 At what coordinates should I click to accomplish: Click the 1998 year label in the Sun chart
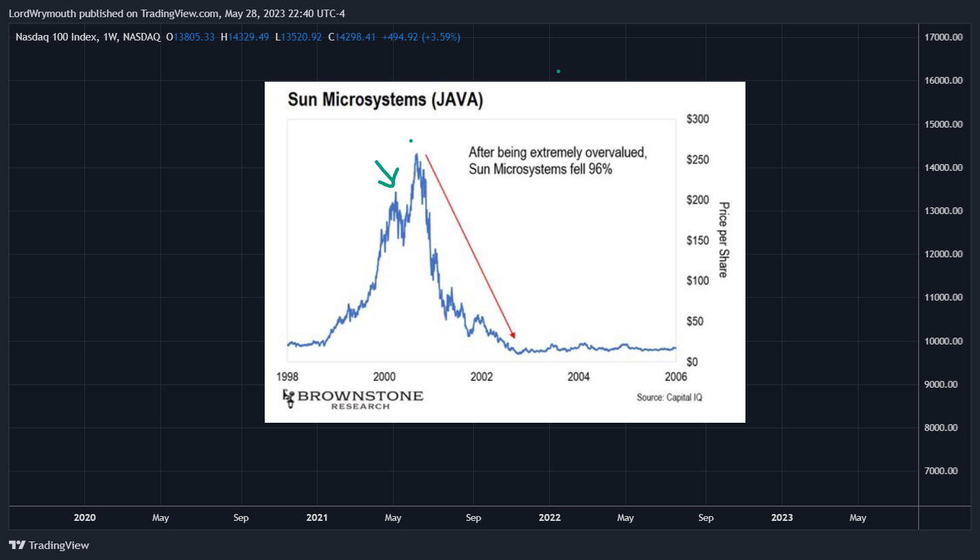(x=287, y=376)
